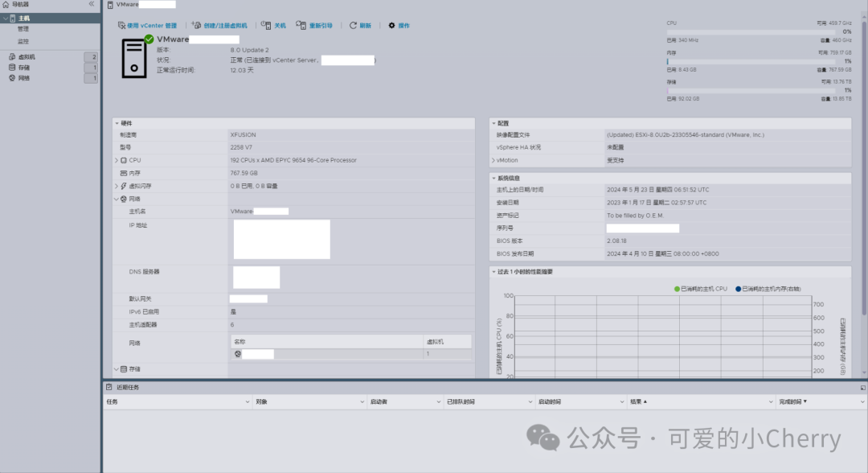Click the 存储 icon at hardware panel bottom
The height and width of the screenshot is (473, 868).
pyautogui.click(x=124, y=369)
